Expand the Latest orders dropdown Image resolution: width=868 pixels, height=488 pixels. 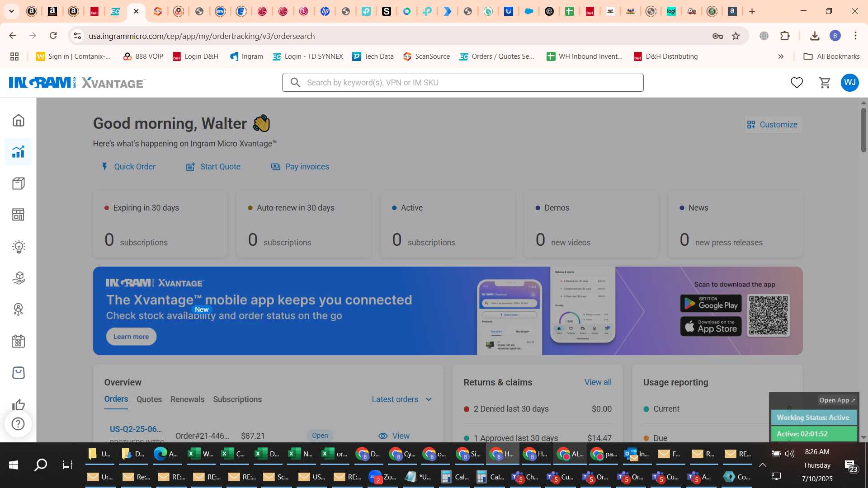(402, 399)
